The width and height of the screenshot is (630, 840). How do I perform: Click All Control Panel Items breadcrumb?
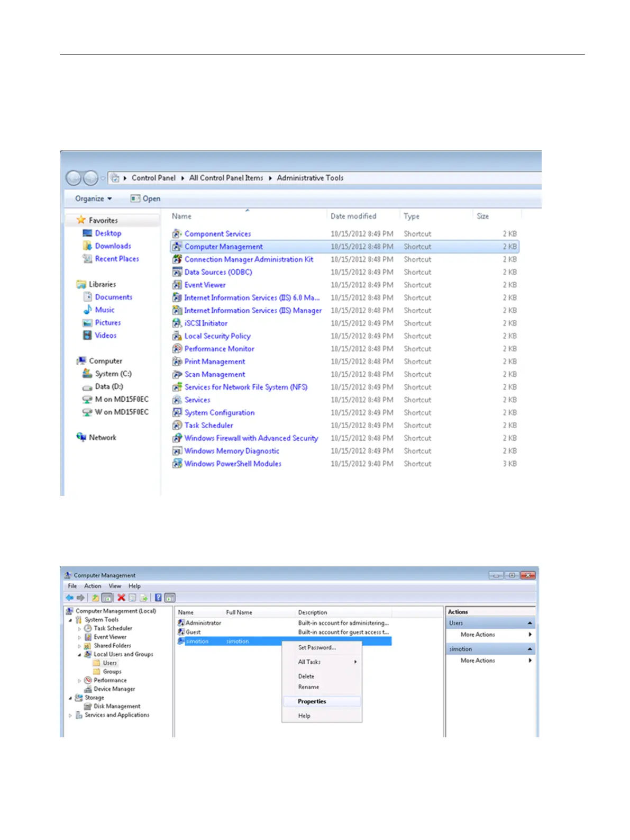tap(226, 178)
